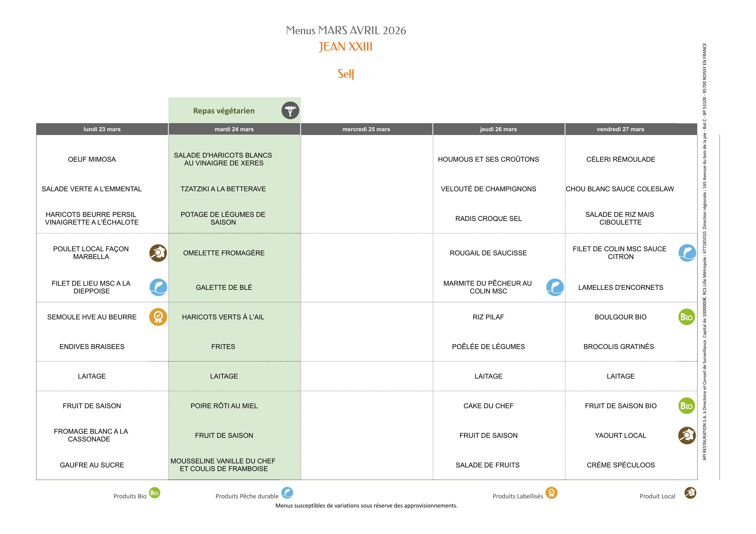756x534 pixels.
Task: Click local product icon beside Poulet Local
Action: tap(158, 253)
